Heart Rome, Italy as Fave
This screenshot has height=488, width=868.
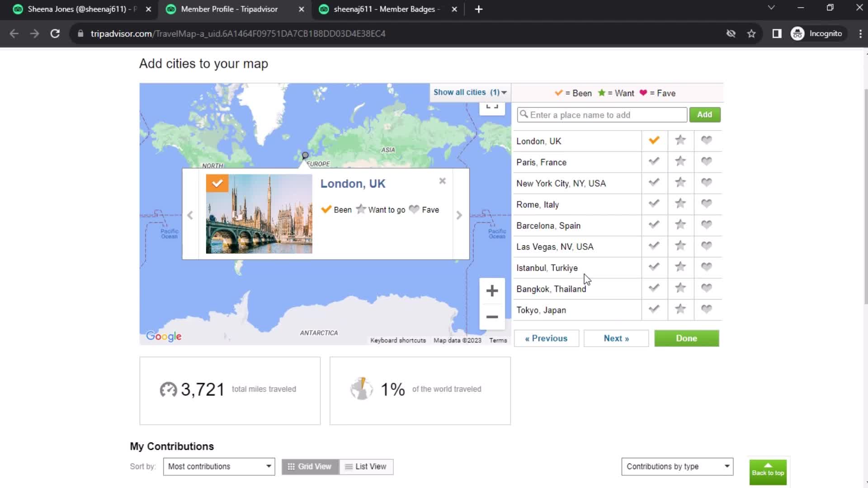coord(706,204)
